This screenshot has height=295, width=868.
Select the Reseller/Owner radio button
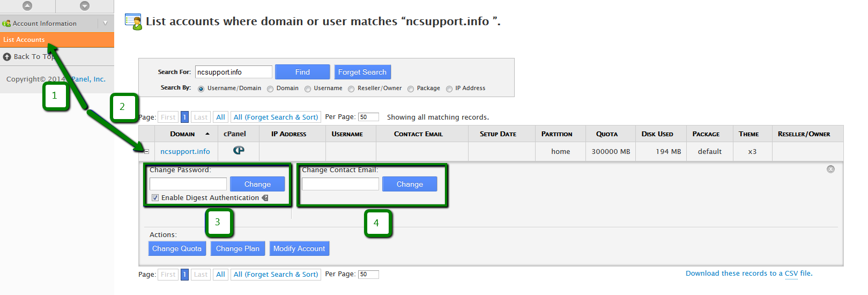point(351,89)
